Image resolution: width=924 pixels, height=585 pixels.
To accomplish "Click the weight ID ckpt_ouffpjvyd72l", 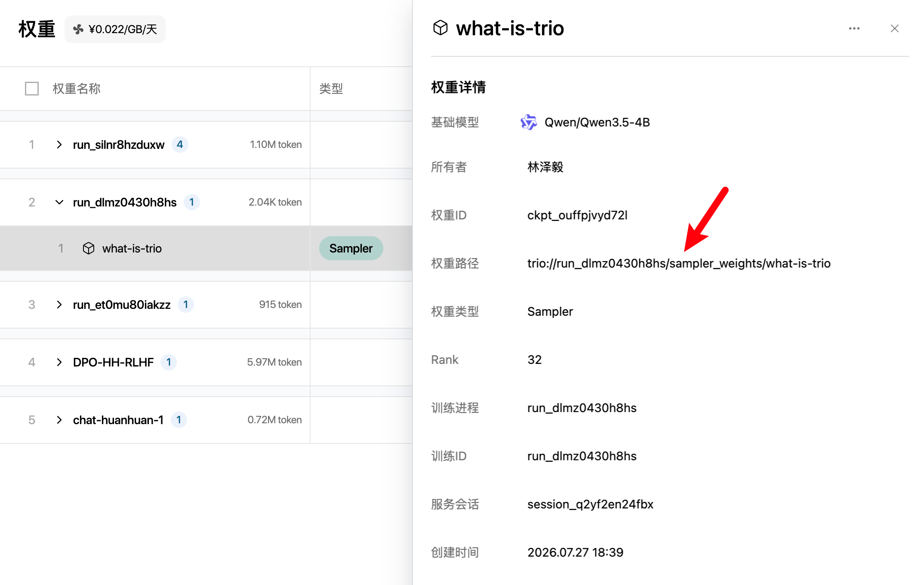I will [577, 215].
